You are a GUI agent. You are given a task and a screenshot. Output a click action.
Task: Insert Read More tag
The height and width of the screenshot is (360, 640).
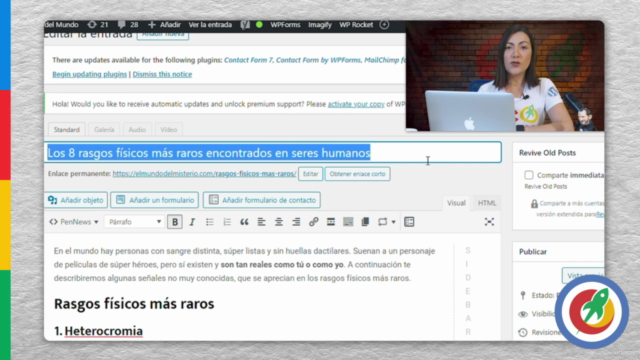pyautogui.click(x=331, y=222)
